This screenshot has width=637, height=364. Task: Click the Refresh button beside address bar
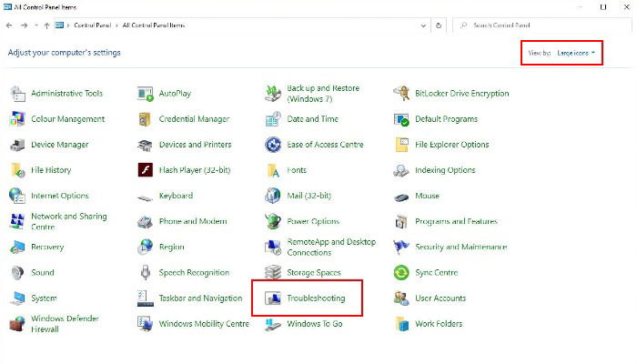[x=439, y=25]
